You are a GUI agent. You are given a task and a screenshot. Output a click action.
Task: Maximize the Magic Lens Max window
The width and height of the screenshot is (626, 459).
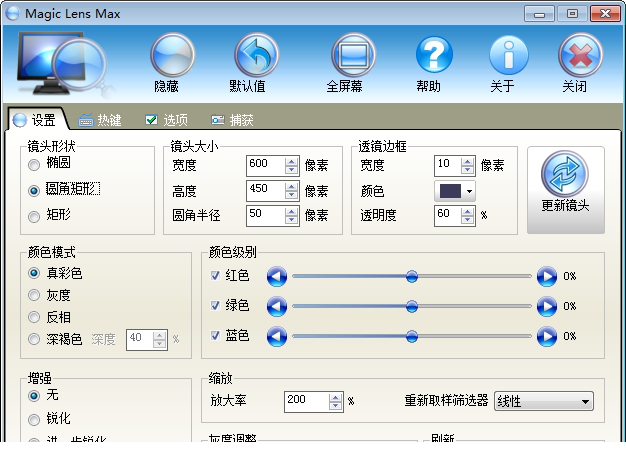point(572,14)
